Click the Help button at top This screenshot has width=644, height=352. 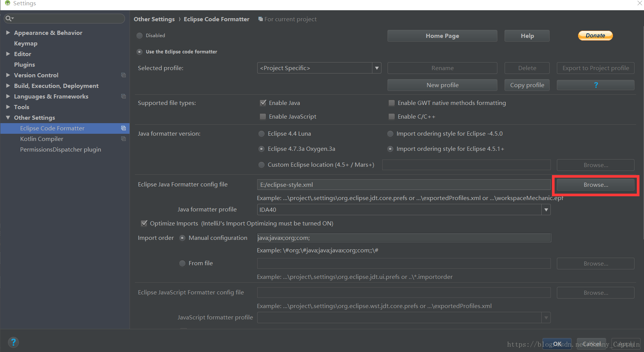coord(527,36)
